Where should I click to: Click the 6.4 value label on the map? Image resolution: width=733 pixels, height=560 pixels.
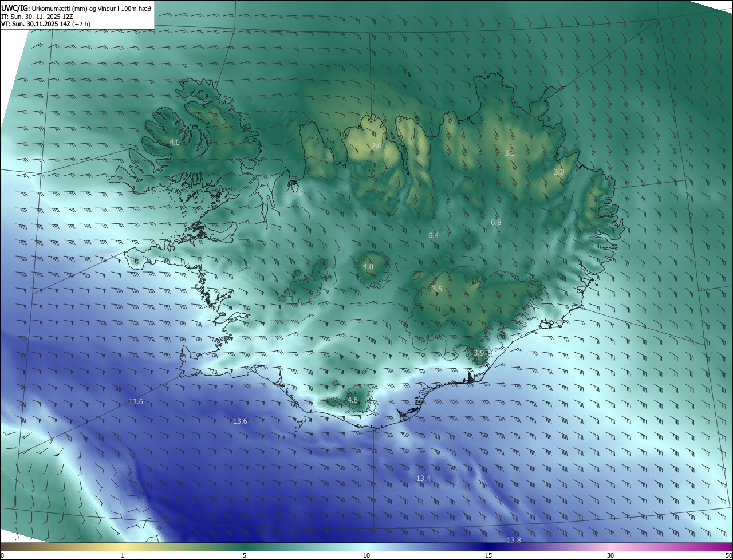click(x=434, y=235)
